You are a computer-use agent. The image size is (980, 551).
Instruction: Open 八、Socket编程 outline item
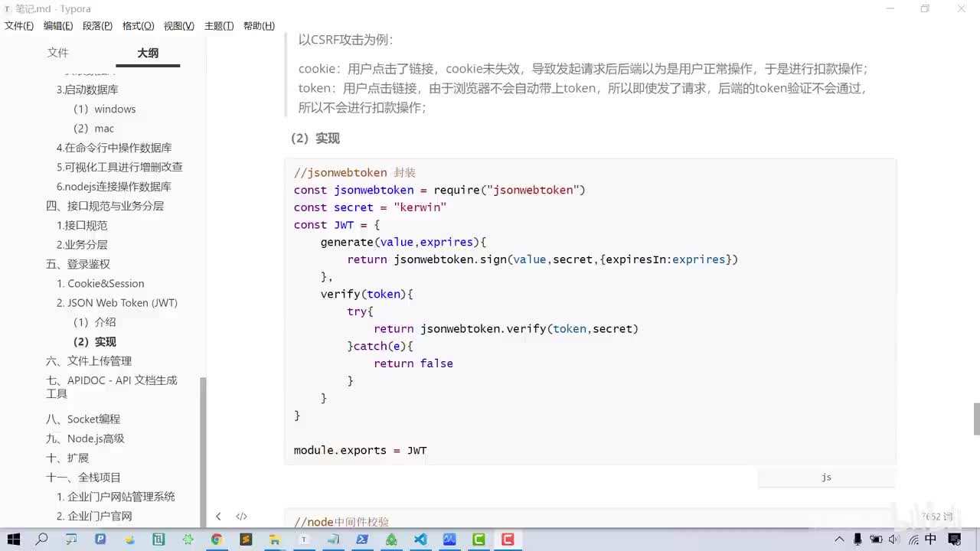83,419
